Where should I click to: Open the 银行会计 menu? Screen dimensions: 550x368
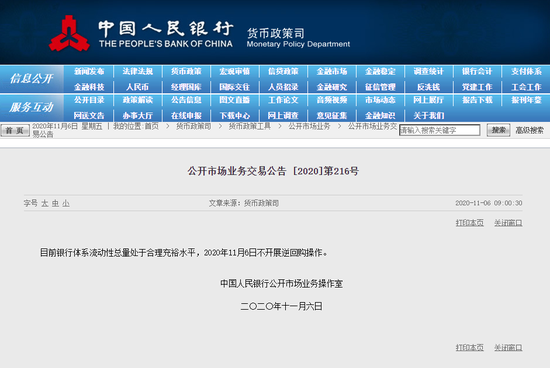(x=477, y=72)
